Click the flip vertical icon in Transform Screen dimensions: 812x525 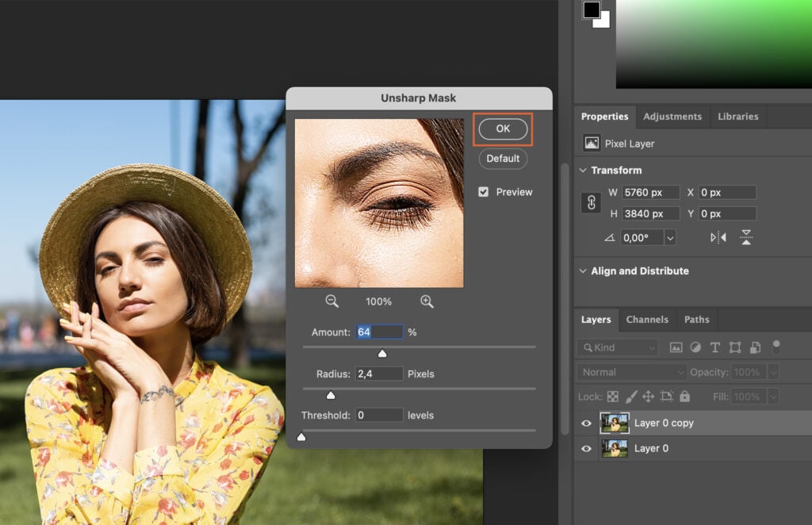coord(746,237)
